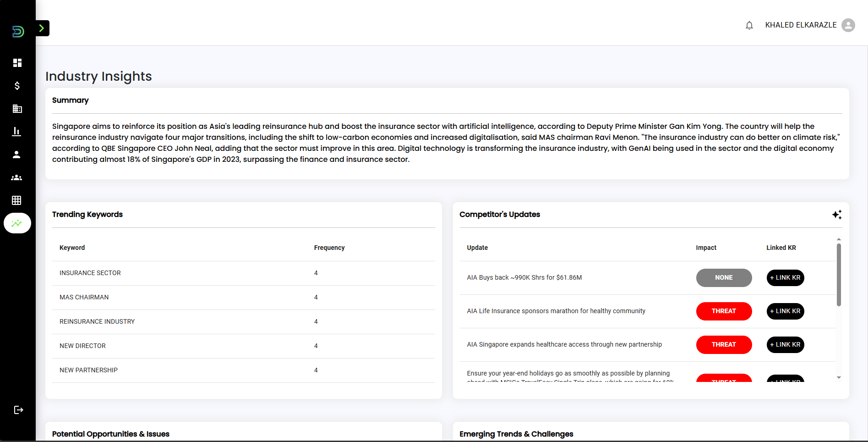The width and height of the screenshot is (868, 442).
Task: Click the Competitor's Updates heading
Action: pyautogui.click(x=500, y=215)
